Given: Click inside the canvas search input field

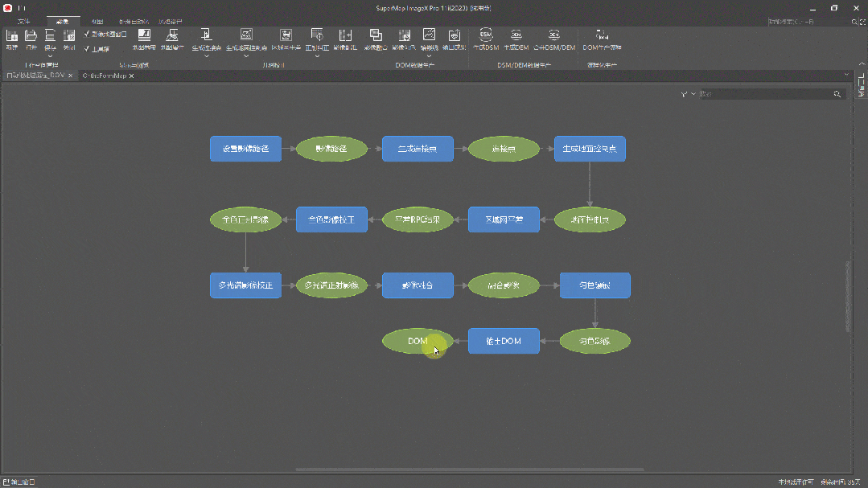Looking at the screenshot, I should (x=765, y=94).
